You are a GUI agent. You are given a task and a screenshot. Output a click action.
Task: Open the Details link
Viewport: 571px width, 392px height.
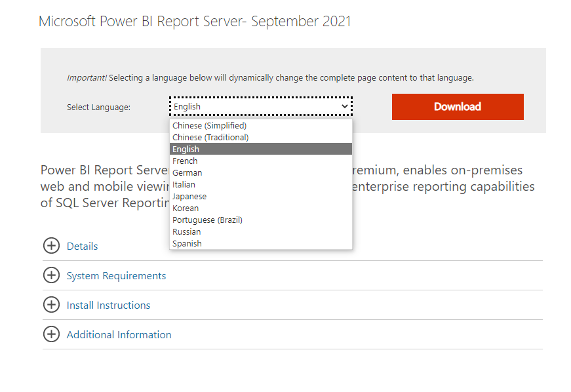click(x=83, y=246)
